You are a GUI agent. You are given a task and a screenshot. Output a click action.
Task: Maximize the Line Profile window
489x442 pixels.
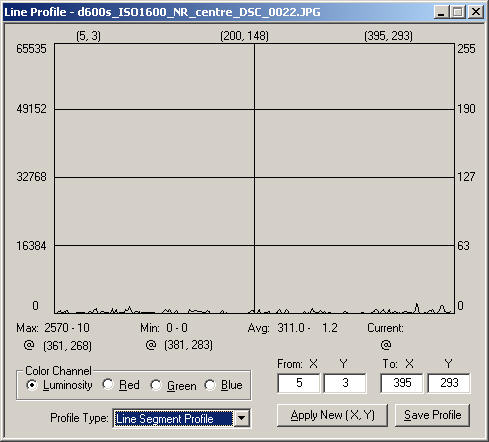[x=458, y=12]
